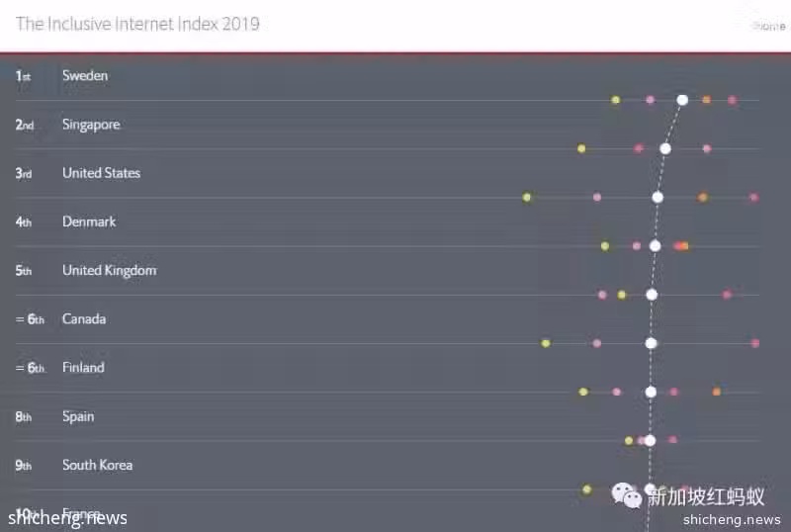Click the Spain country entry

[78, 417]
